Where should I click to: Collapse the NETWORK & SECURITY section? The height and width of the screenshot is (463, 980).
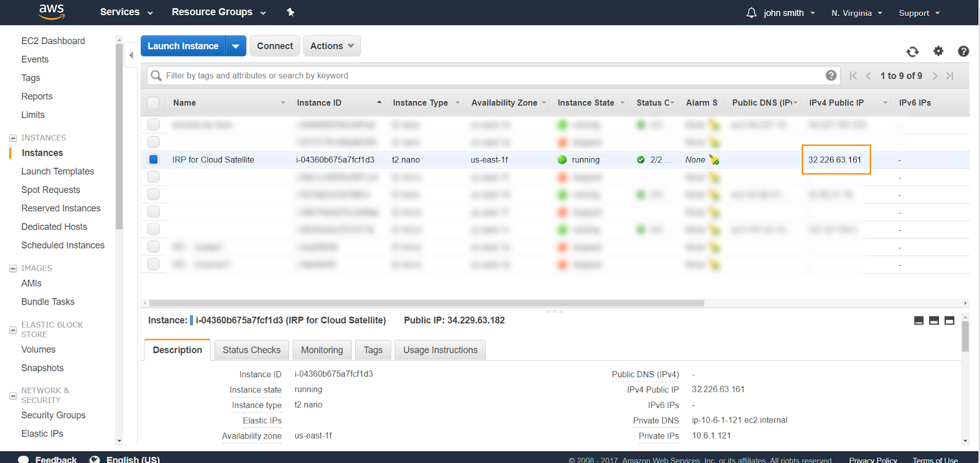tap(13, 396)
